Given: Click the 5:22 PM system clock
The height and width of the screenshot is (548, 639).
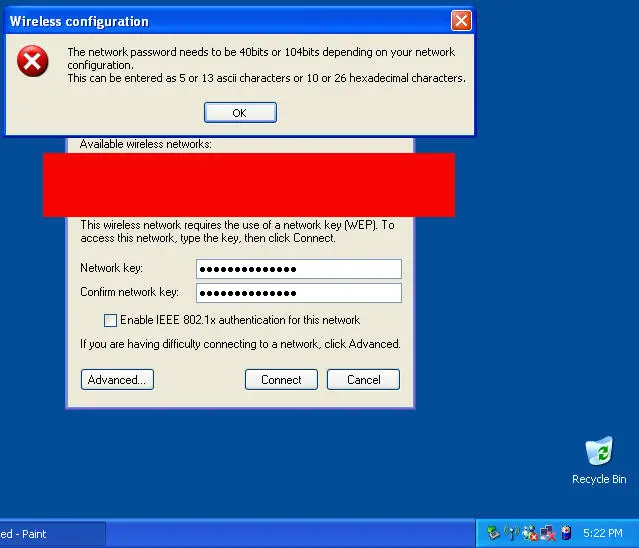Looking at the screenshot, I should point(603,533).
